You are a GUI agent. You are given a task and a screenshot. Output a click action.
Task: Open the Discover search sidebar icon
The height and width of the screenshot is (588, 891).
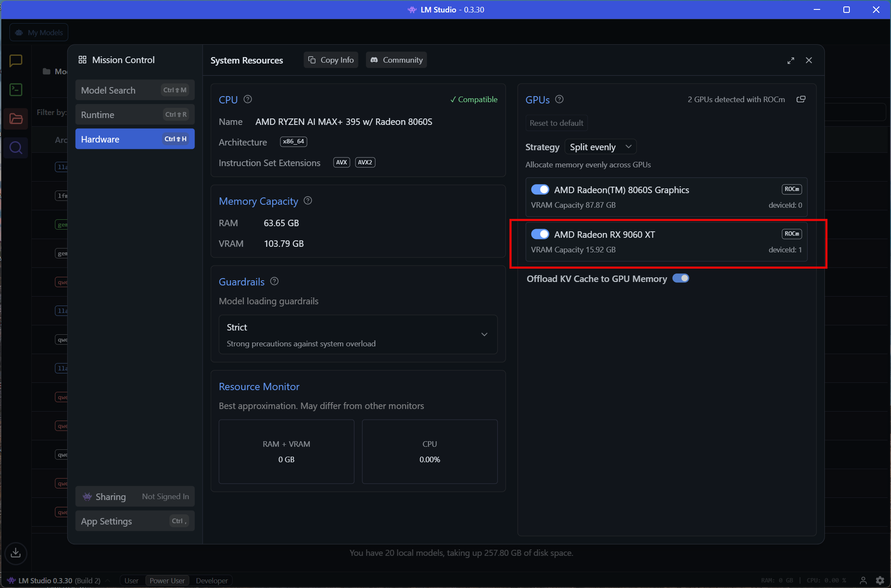pyautogui.click(x=16, y=148)
